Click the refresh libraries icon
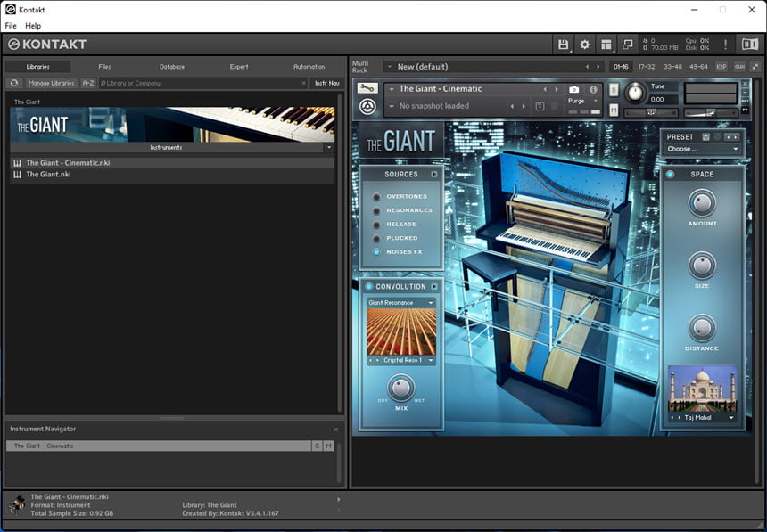This screenshot has width=767, height=532. pos(14,83)
